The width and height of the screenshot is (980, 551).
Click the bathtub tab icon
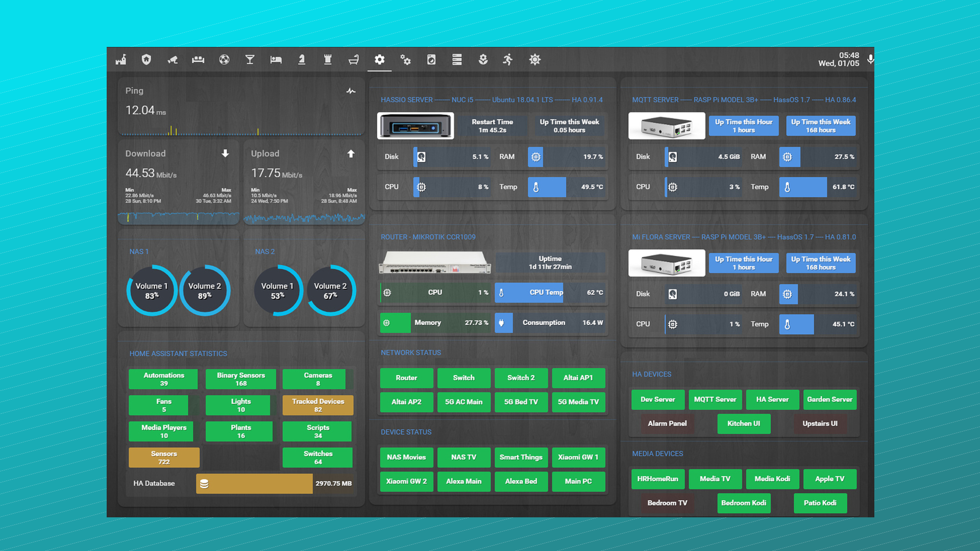tap(353, 60)
